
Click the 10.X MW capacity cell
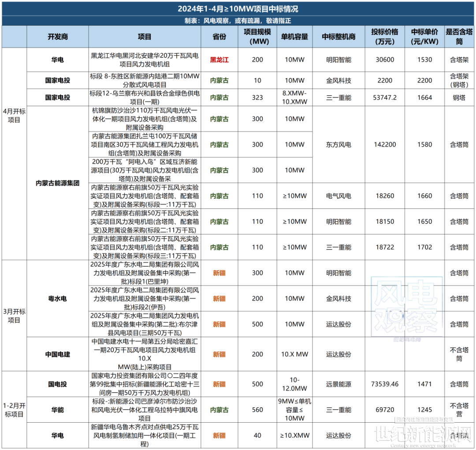[294, 354]
